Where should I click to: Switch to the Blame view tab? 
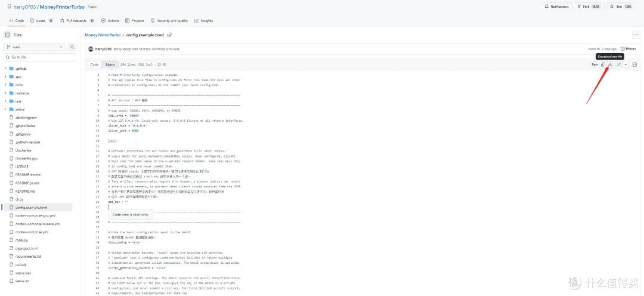pos(110,64)
